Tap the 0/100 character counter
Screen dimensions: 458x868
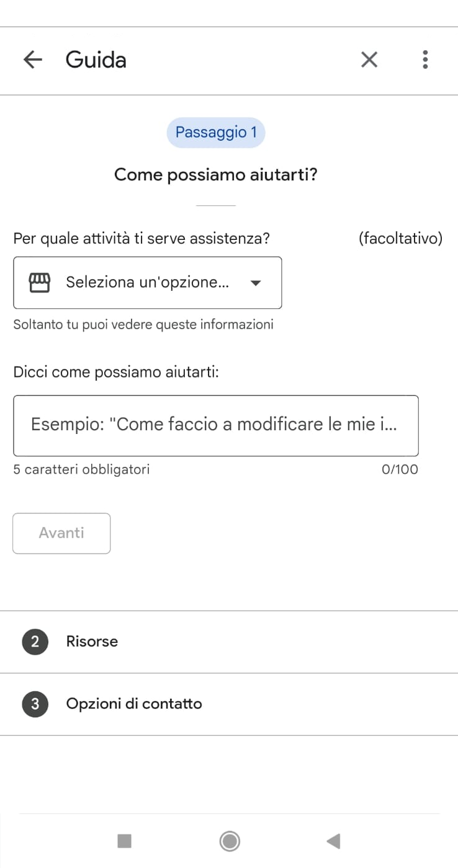[400, 469]
